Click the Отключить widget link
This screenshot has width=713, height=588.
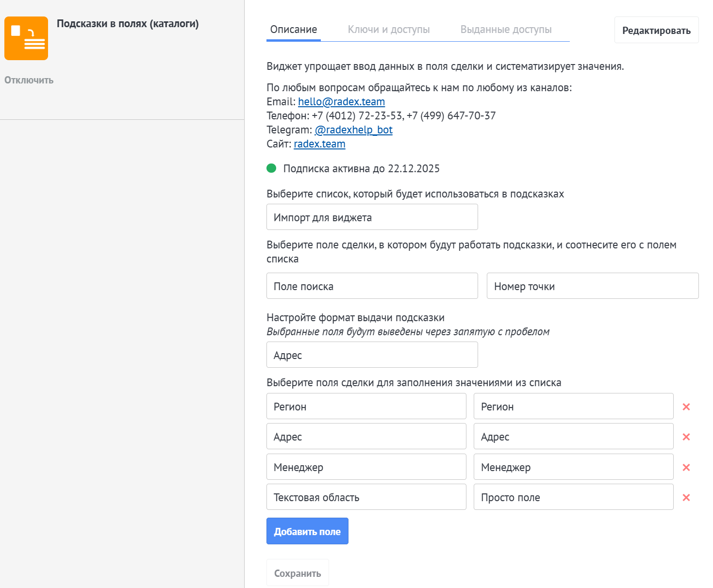pos(29,80)
